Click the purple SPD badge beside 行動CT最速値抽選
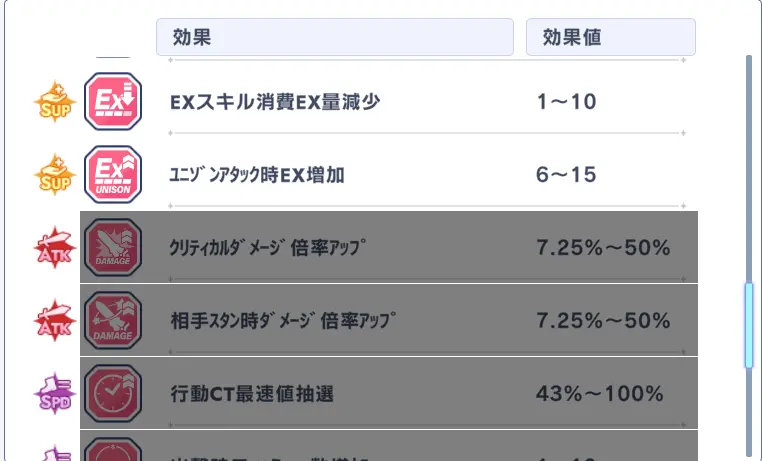Viewport: 762px width, 461px height. click(x=55, y=393)
